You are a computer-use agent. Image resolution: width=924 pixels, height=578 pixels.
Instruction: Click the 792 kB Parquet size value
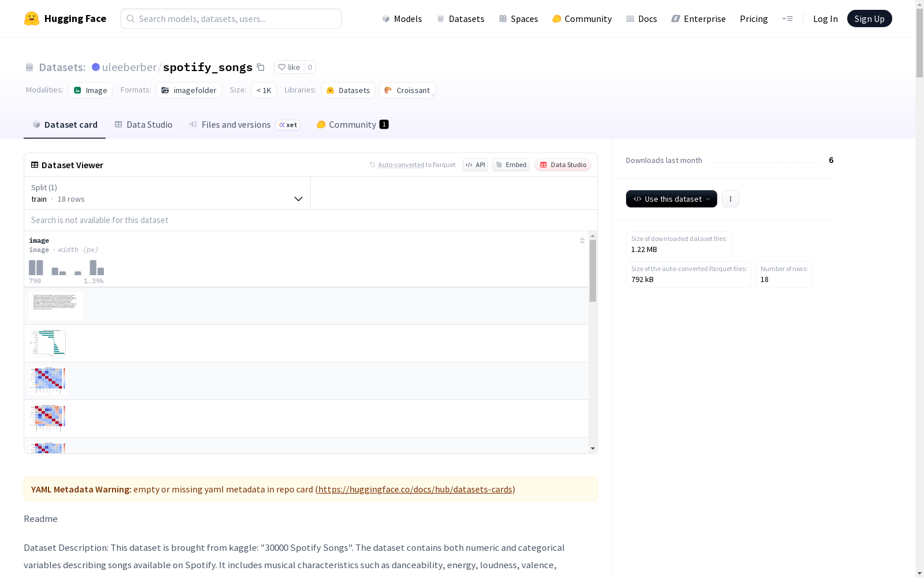point(642,280)
